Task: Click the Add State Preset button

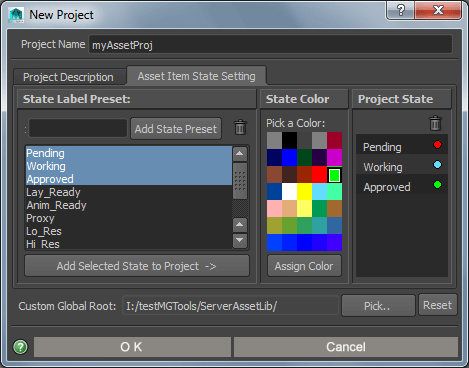Action: tap(176, 129)
